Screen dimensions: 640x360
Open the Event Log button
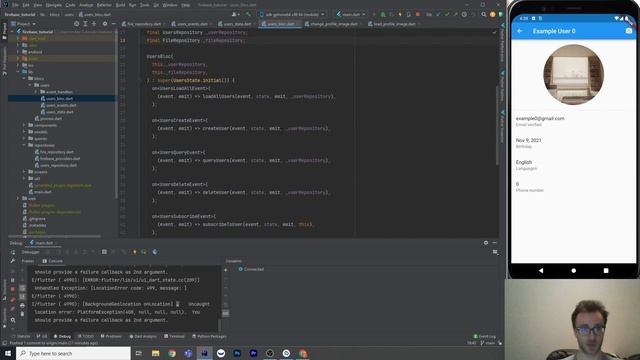coord(484,336)
